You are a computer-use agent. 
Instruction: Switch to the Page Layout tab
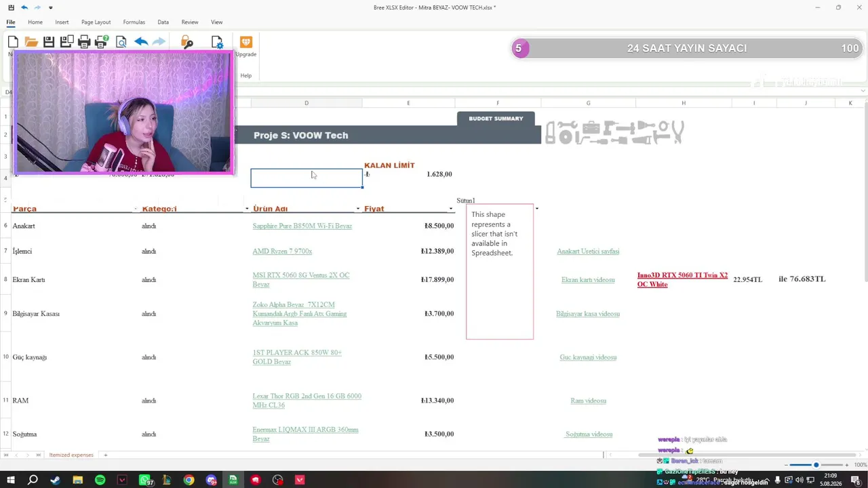96,22
